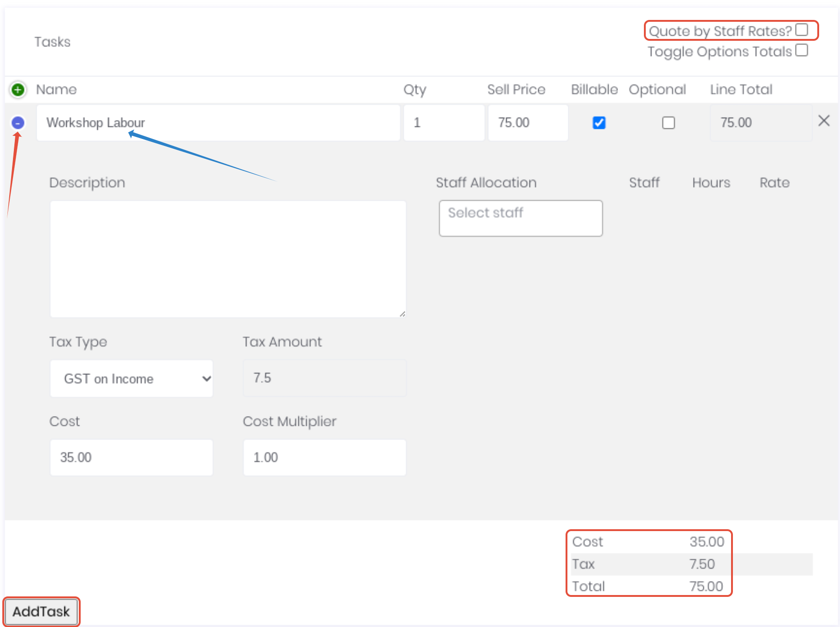Viewport: 840px width, 627px height.
Task: Collapse Workshop Labour details with blue minus icon
Action: [x=18, y=123]
